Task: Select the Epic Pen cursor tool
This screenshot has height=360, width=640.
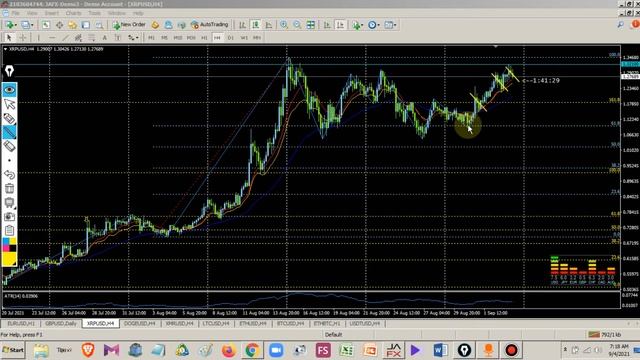Action: [x=9, y=104]
